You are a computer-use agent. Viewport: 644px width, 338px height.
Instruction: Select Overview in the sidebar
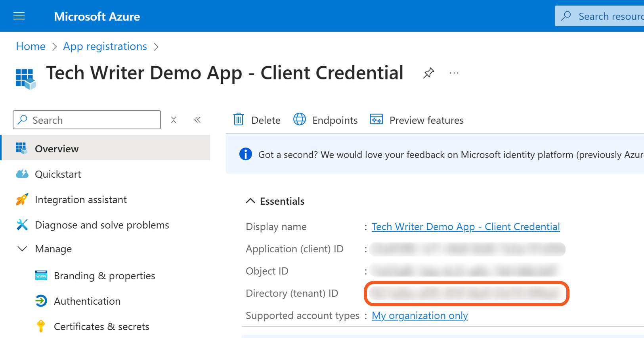57,149
